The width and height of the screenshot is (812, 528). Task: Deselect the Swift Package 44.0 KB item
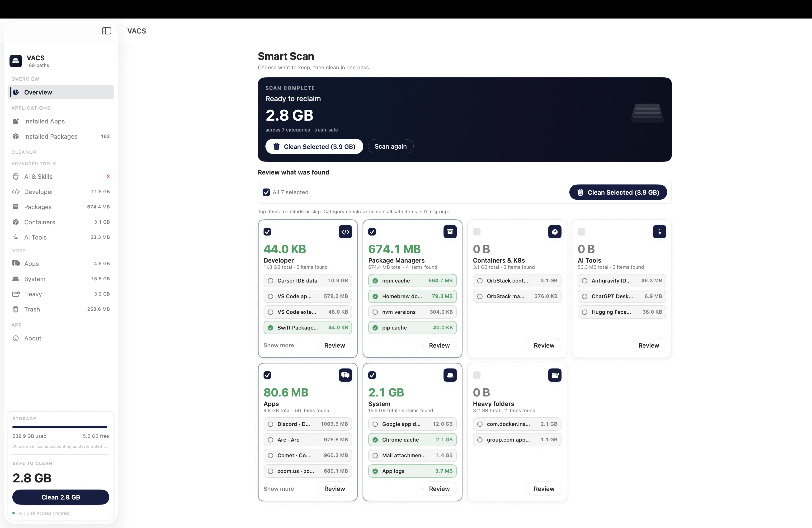click(308, 328)
